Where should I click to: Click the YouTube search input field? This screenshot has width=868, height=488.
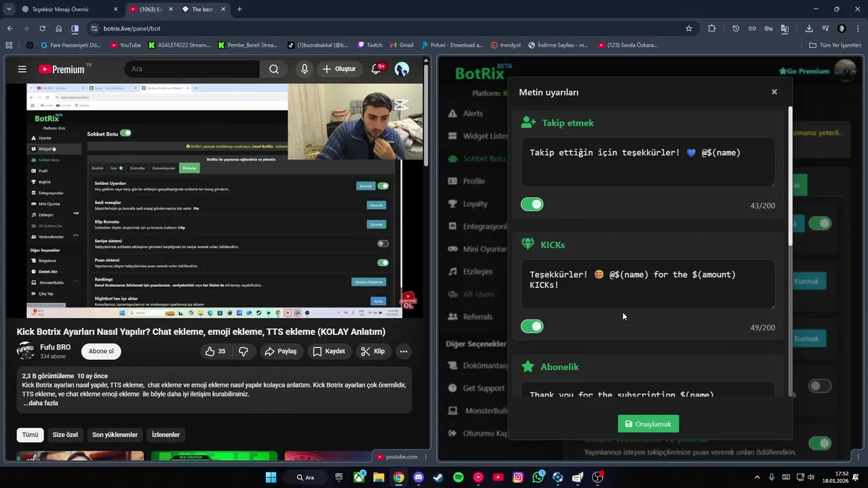pyautogui.click(x=192, y=69)
